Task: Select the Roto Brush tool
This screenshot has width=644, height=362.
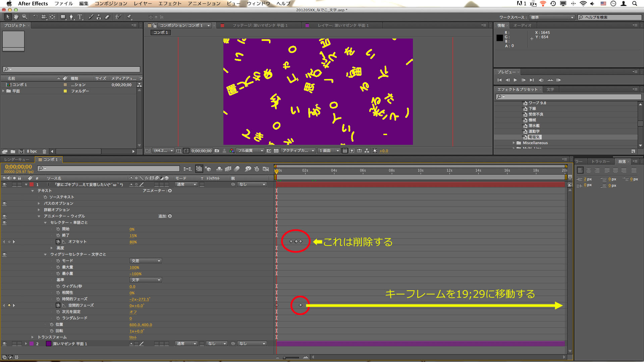Action: 118,17
